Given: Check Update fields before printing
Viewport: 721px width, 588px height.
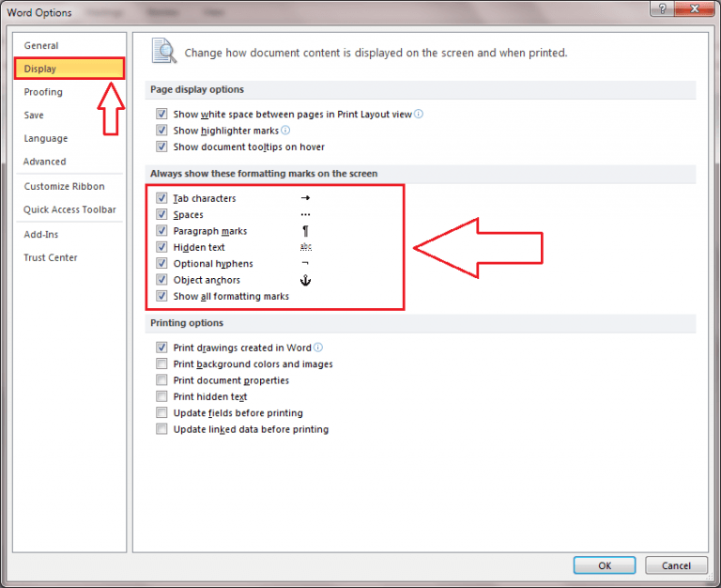Looking at the screenshot, I should [161, 412].
